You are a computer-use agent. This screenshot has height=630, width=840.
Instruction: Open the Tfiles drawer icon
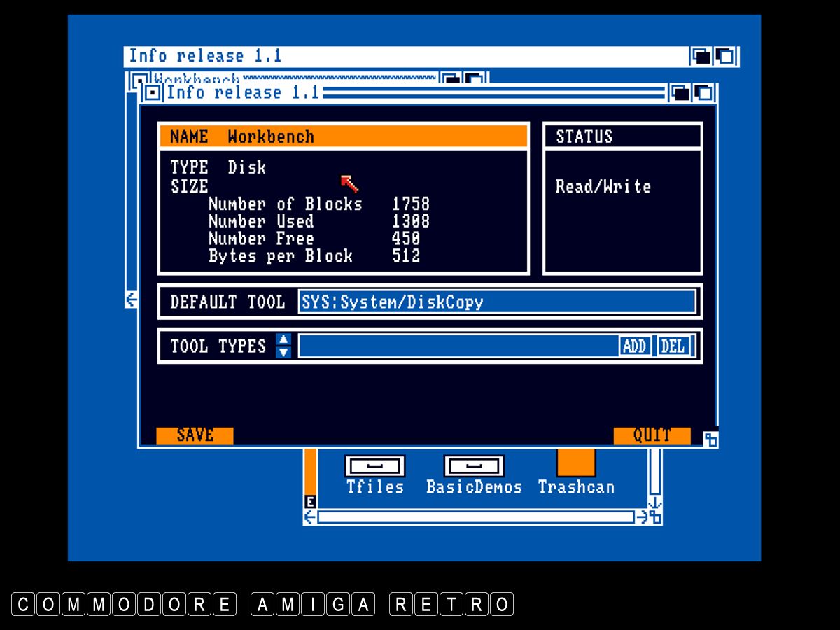click(x=375, y=467)
